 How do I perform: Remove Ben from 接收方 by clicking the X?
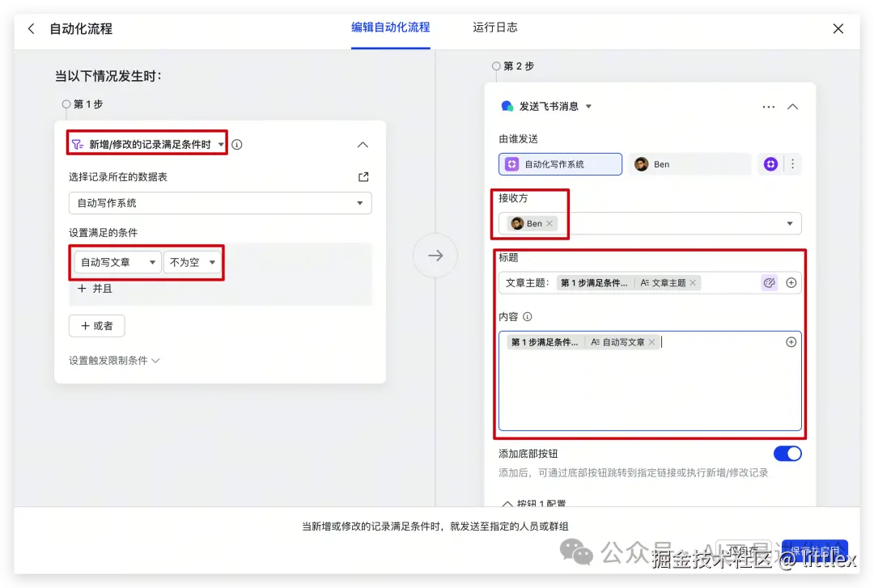[549, 223]
